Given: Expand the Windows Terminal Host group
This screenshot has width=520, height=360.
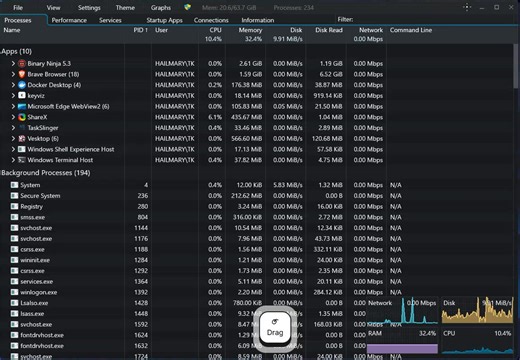Looking at the screenshot, I should coord(13,160).
